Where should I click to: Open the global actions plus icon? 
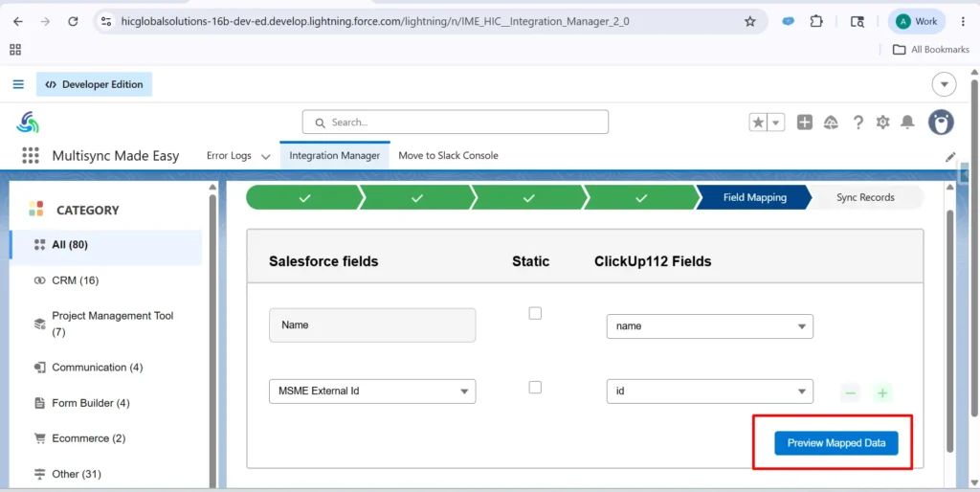coord(804,123)
